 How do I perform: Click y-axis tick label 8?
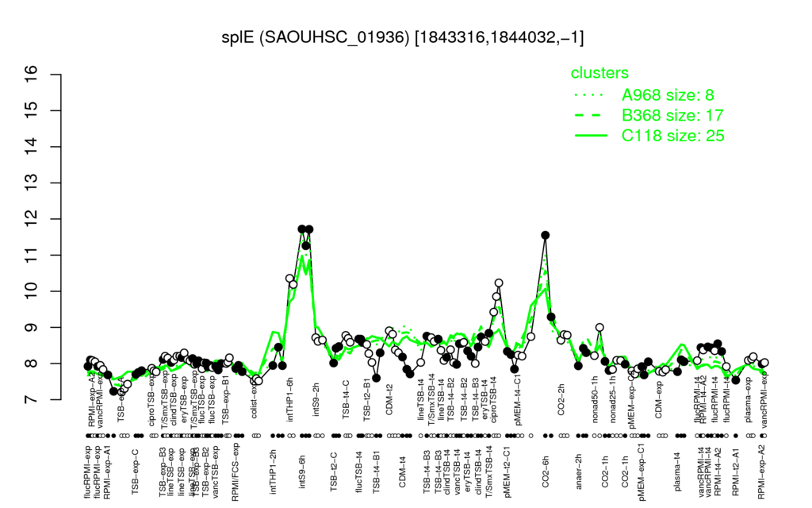pos(32,364)
